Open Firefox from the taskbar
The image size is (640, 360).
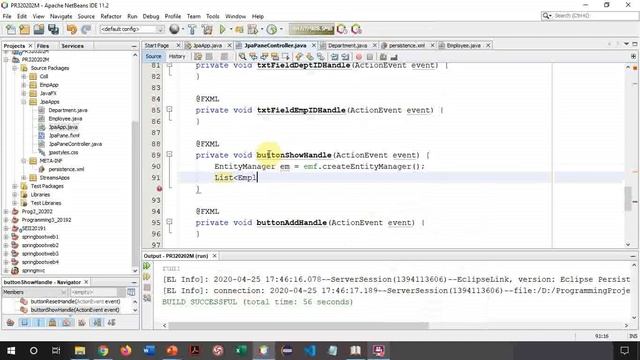pos(126,351)
